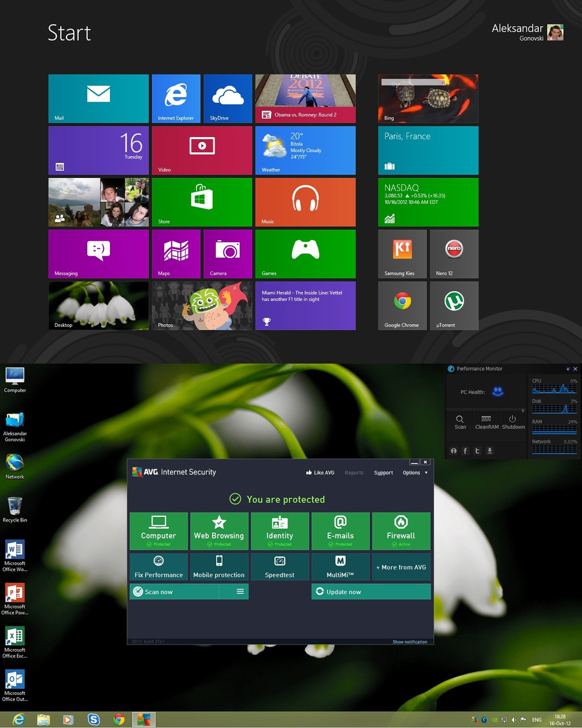Image resolution: width=582 pixels, height=728 pixels.
Task: Open Skype from the taskbar
Action: click(x=94, y=720)
